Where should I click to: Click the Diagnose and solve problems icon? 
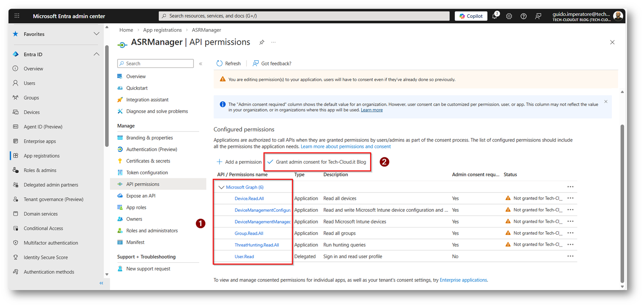coord(120,111)
